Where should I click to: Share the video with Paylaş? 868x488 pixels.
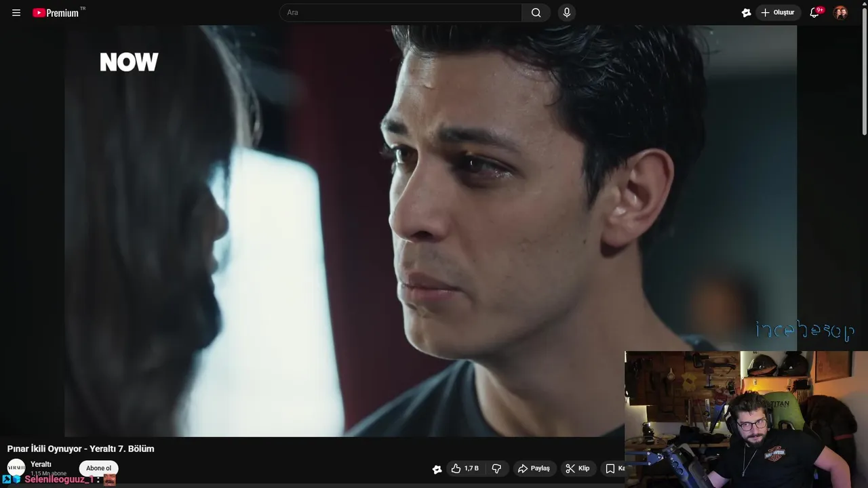534,468
